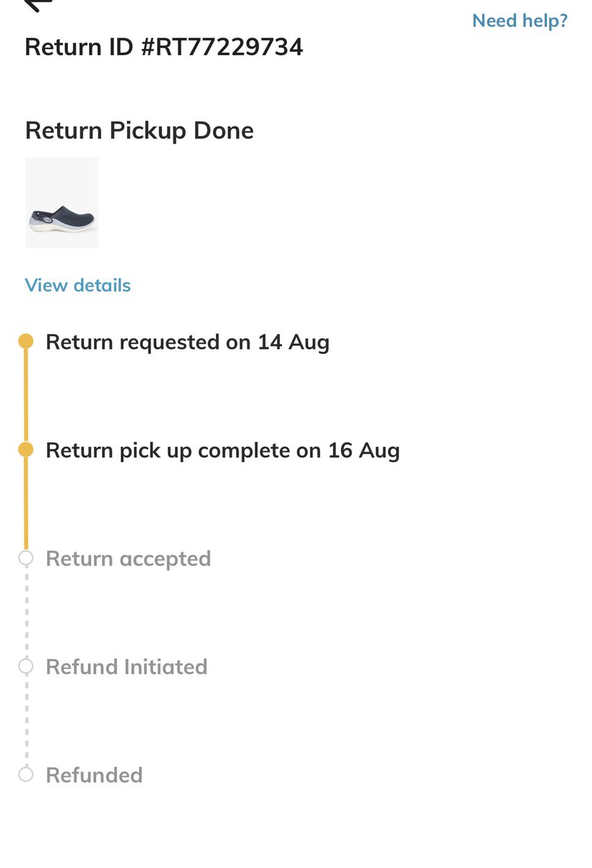Click Return pick up complete on 16 Aug
The height and width of the screenshot is (868, 592).
(223, 451)
